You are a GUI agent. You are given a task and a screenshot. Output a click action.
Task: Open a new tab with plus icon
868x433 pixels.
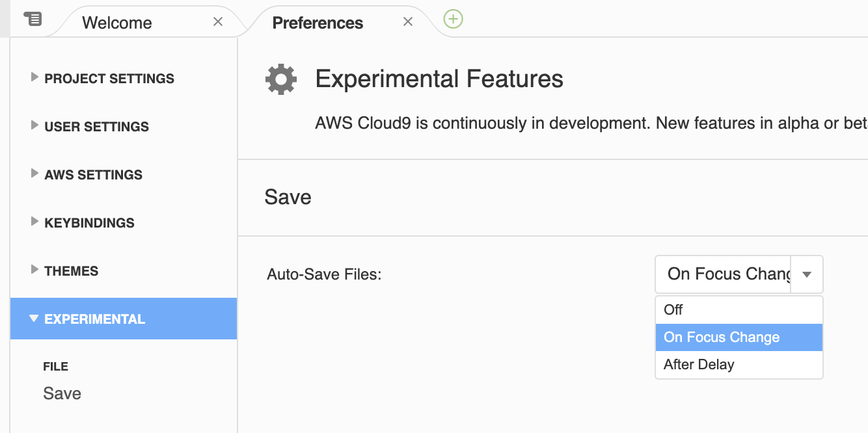(x=453, y=20)
